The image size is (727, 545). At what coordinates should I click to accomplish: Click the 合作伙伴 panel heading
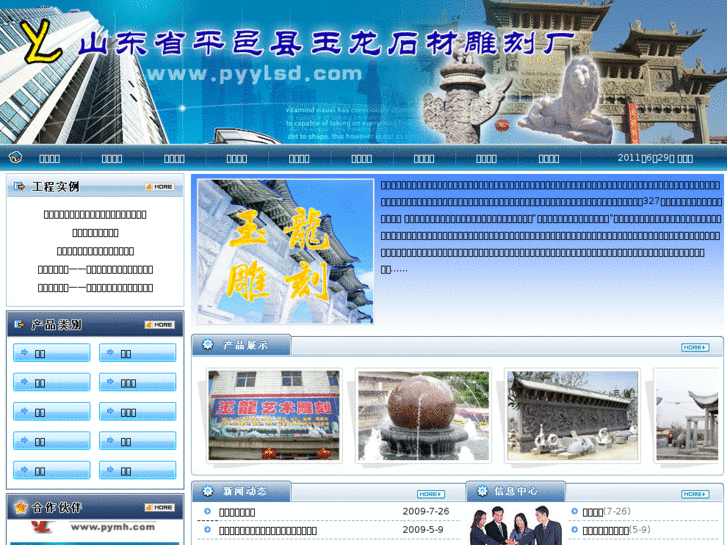pos(57,507)
